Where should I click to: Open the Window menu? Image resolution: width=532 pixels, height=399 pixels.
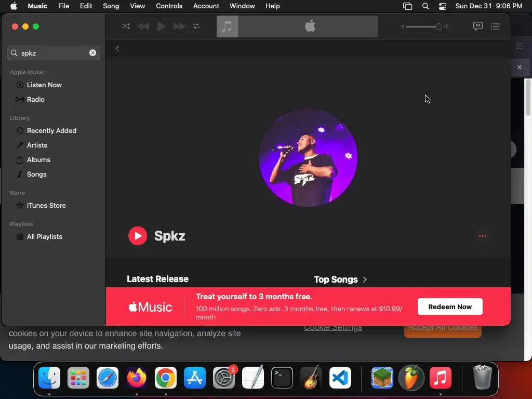point(242,6)
